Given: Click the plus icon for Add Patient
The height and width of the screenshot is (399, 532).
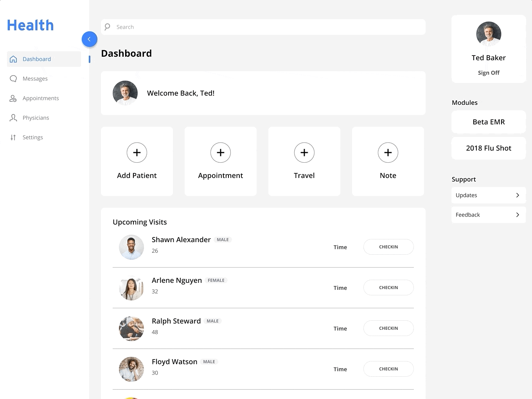Looking at the screenshot, I should [x=137, y=153].
